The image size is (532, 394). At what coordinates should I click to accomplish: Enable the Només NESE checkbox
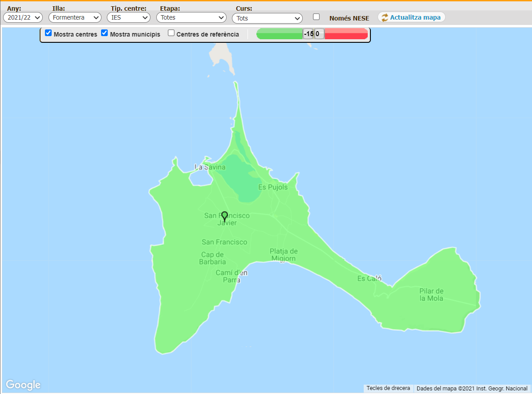pos(316,16)
